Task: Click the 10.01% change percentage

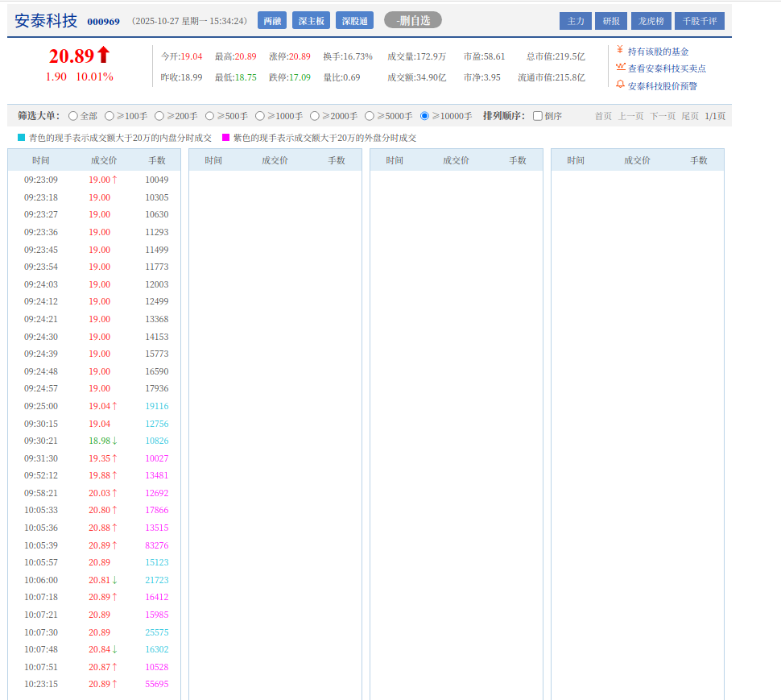Action: click(95, 77)
